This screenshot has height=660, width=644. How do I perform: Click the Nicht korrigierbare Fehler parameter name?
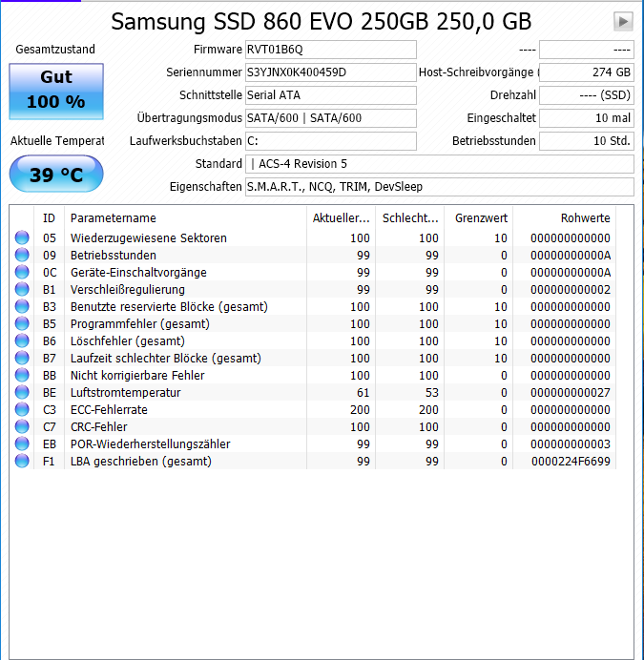pyautogui.click(x=137, y=375)
